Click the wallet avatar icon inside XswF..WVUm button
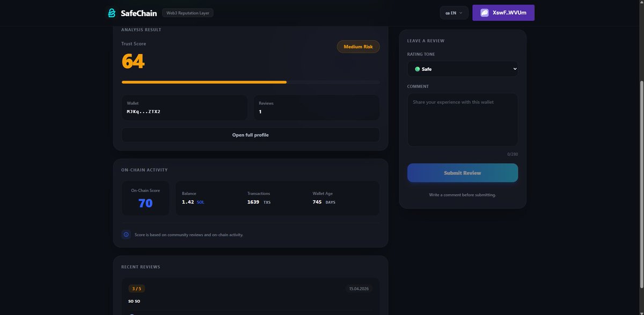 (484, 12)
